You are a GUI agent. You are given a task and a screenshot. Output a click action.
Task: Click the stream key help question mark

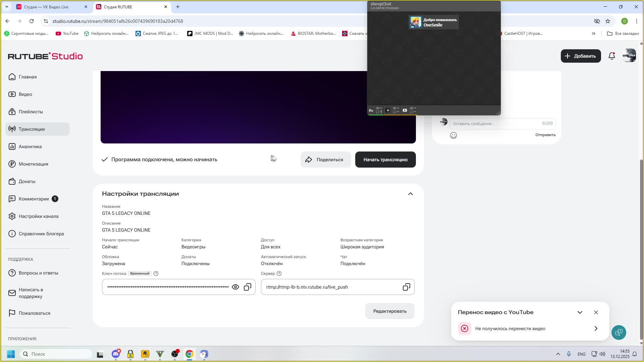click(156, 274)
